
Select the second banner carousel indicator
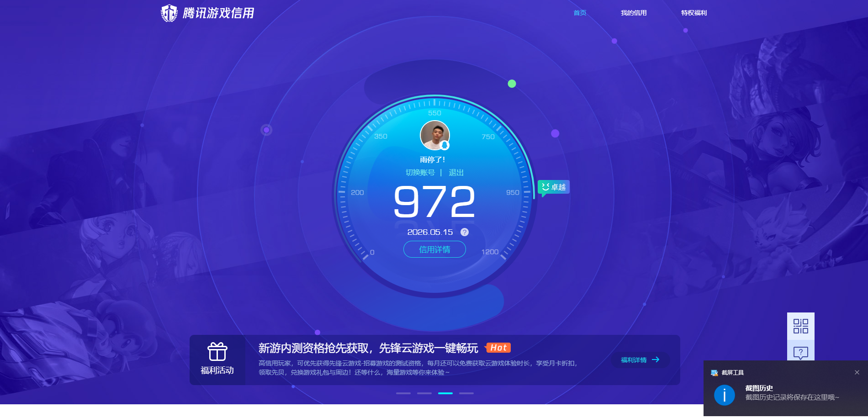424,393
